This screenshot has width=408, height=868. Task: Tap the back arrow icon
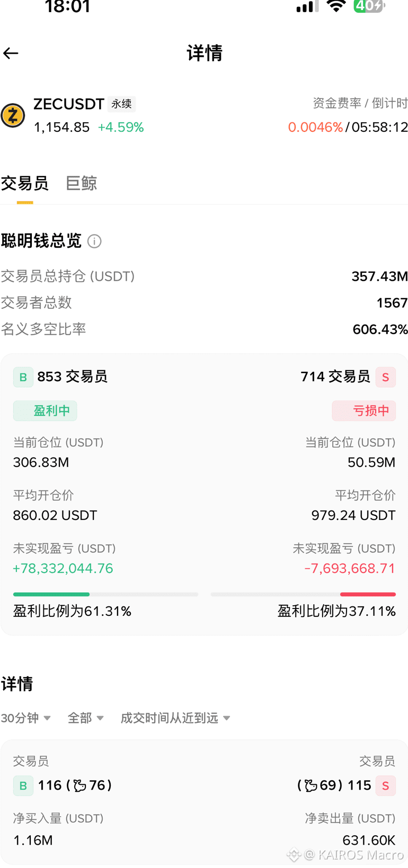coord(11,53)
